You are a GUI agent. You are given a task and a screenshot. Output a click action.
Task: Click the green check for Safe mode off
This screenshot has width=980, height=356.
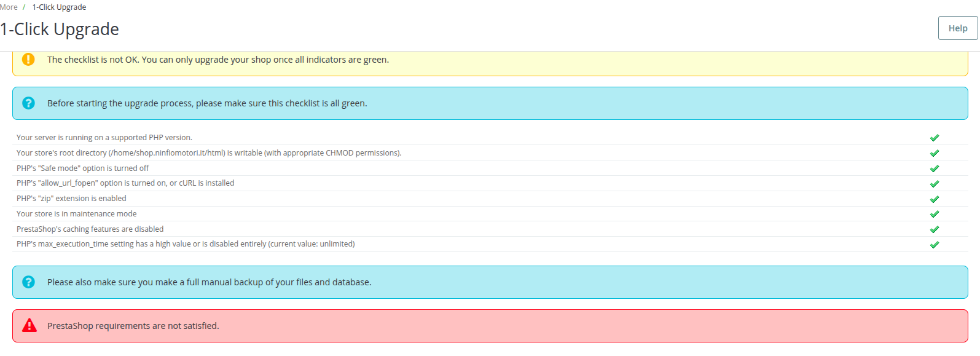tap(934, 168)
